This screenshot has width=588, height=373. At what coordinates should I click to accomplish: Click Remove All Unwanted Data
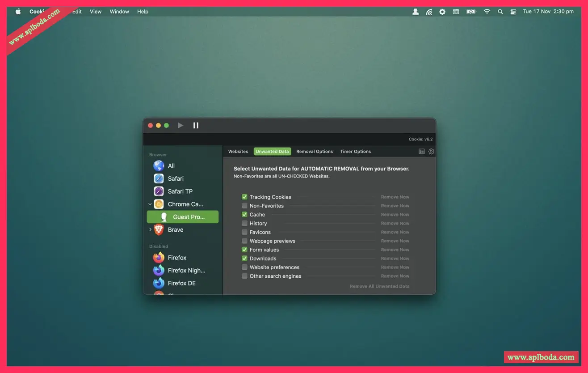(x=379, y=287)
